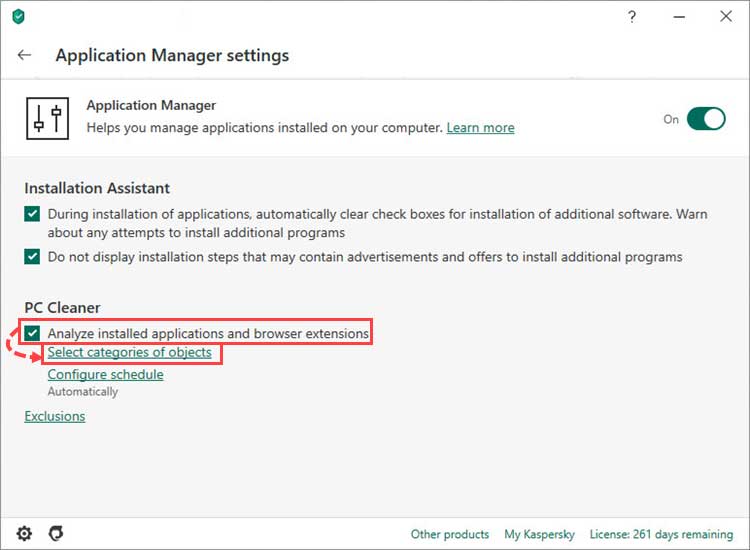
Task: Click the PC Cleaner heading
Action: point(63,308)
